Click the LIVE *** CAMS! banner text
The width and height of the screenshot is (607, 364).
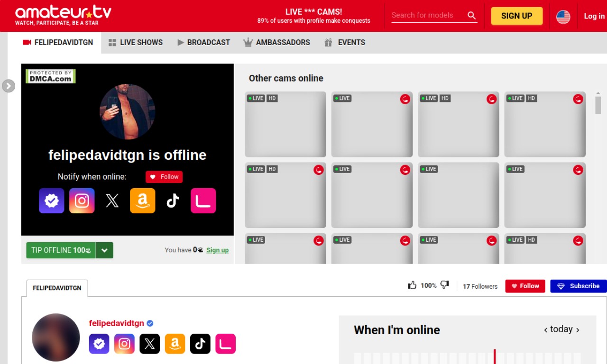pyautogui.click(x=314, y=11)
